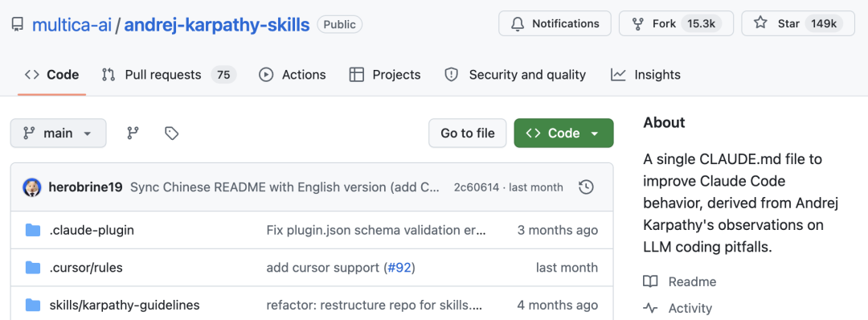This screenshot has height=320, width=868.
Task: Open the Readme link in About
Action: pos(692,281)
